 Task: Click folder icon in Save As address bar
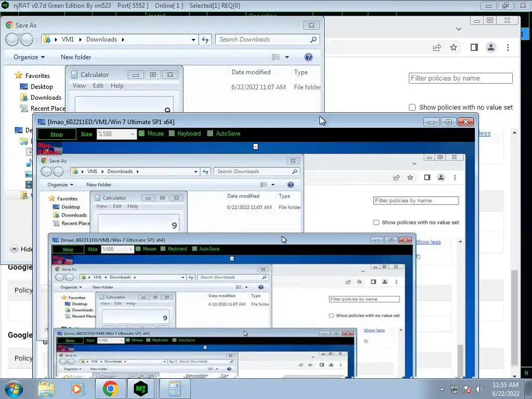(x=47, y=39)
